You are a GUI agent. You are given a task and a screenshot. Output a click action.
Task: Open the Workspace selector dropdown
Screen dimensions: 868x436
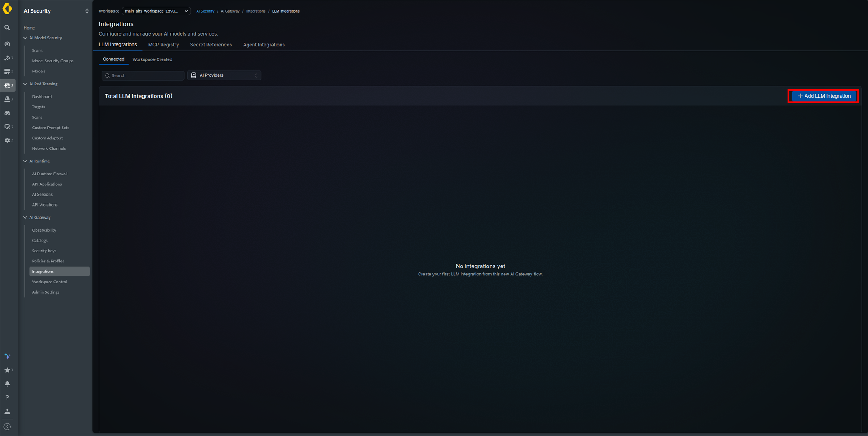[156, 11]
